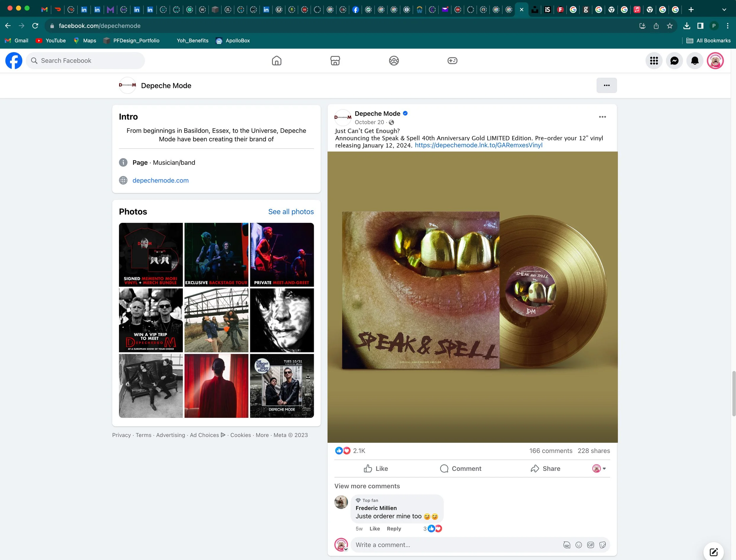Open the PFDesign_Portfolio bookmark
The image size is (736, 560).
click(x=131, y=40)
